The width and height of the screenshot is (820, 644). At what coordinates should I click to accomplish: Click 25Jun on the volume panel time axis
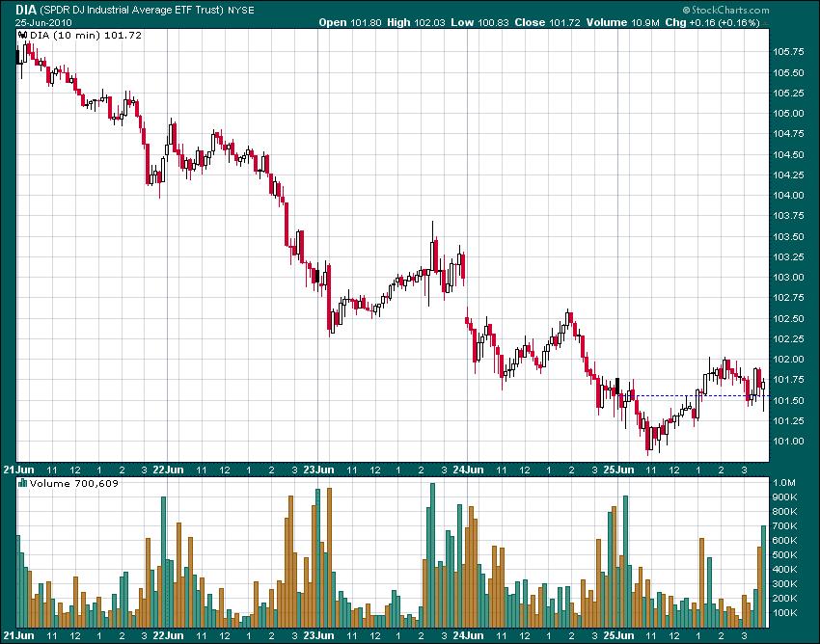click(x=618, y=635)
